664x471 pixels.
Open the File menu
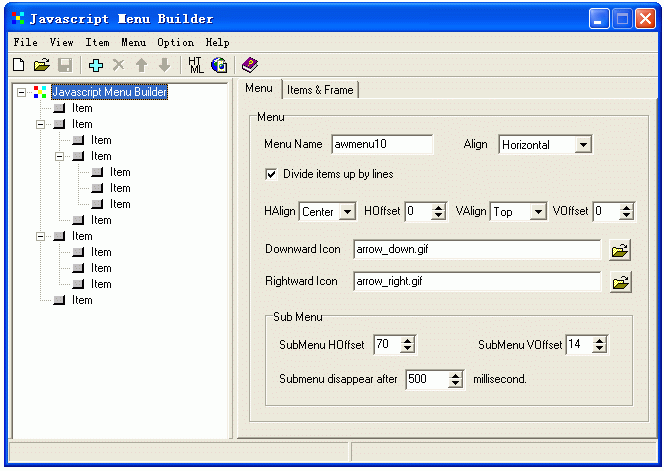pyautogui.click(x=25, y=42)
